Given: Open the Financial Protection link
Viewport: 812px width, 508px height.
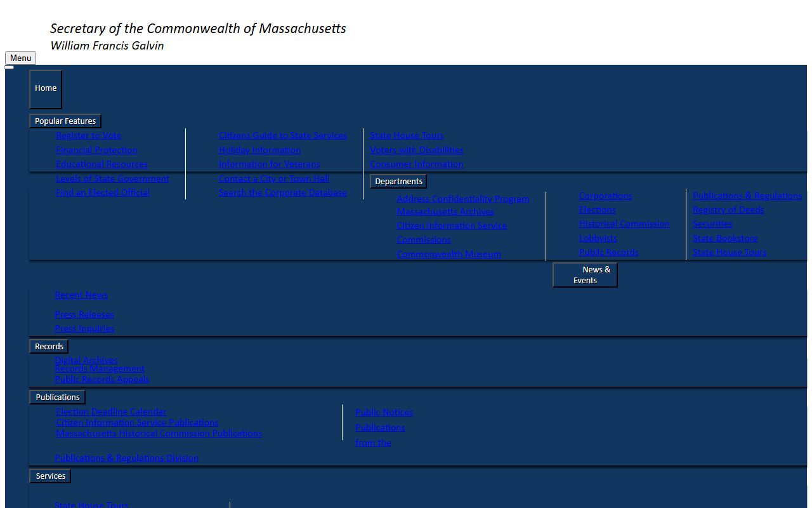Looking at the screenshot, I should click(96, 150).
